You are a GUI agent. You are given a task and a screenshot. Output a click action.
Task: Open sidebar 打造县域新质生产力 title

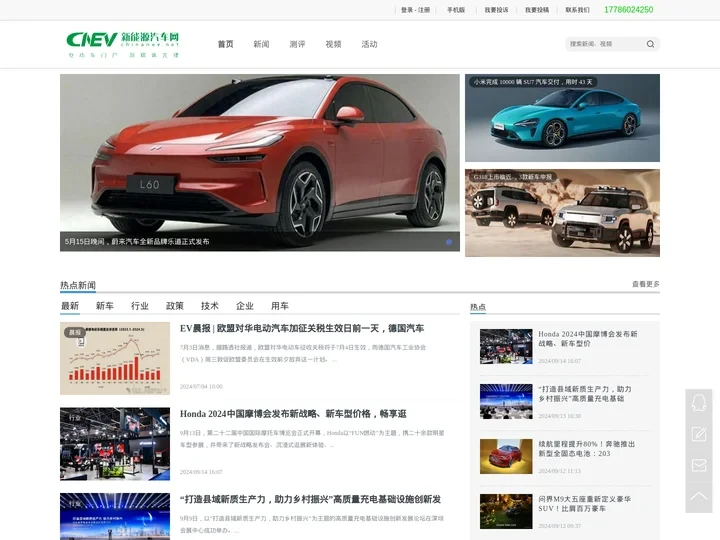point(585,394)
